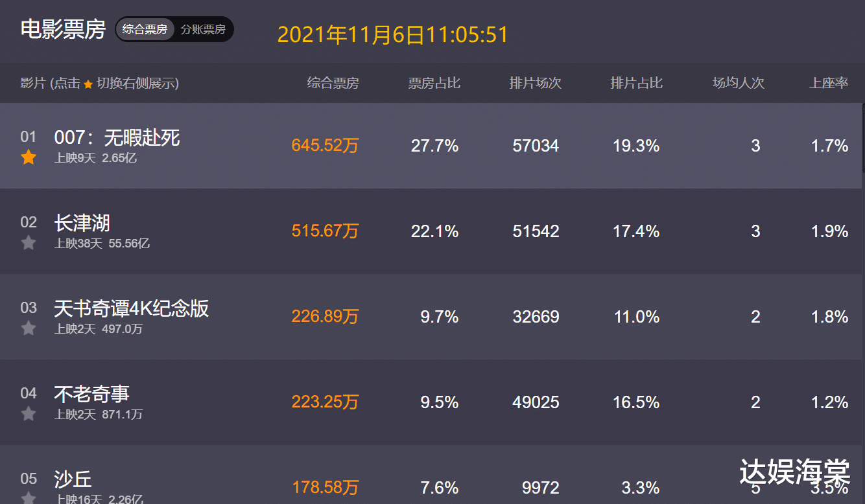Toggle star for 不老奇事
Image resolution: width=865 pixels, height=504 pixels.
[x=29, y=413]
